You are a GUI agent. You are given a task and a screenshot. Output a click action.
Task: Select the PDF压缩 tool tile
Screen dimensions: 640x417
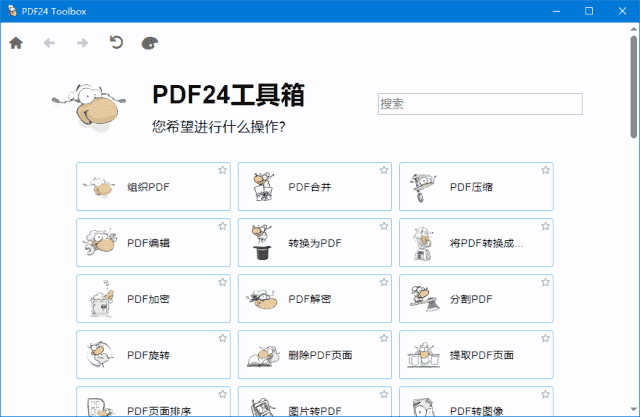point(476,187)
